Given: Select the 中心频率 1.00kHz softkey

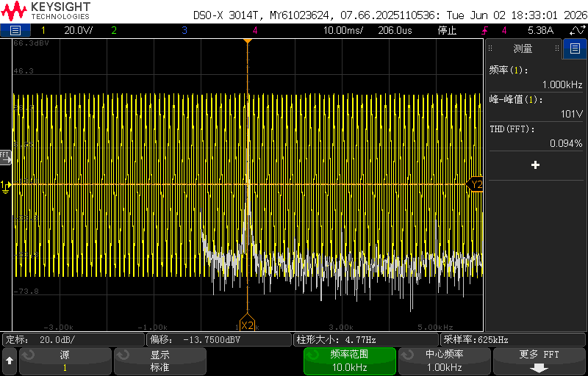Looking at the screenshot, I should [445, 361].
